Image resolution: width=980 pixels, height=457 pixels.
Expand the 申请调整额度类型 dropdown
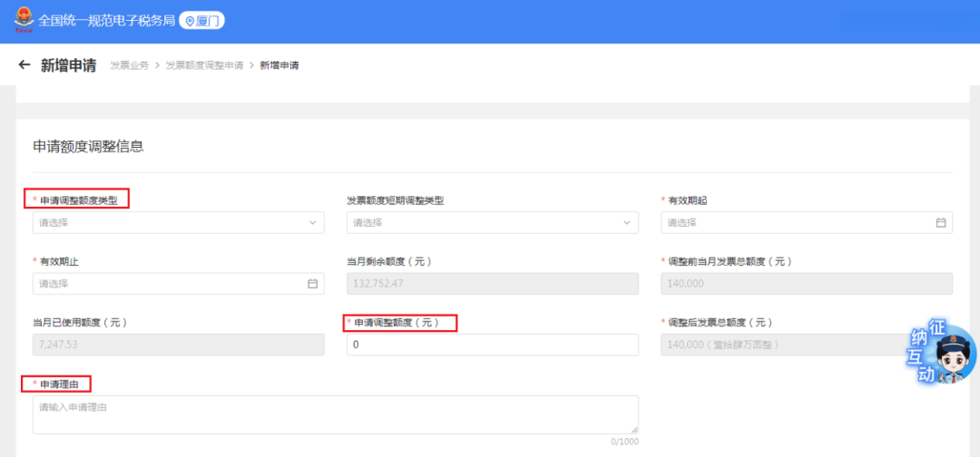pos(177,223)
